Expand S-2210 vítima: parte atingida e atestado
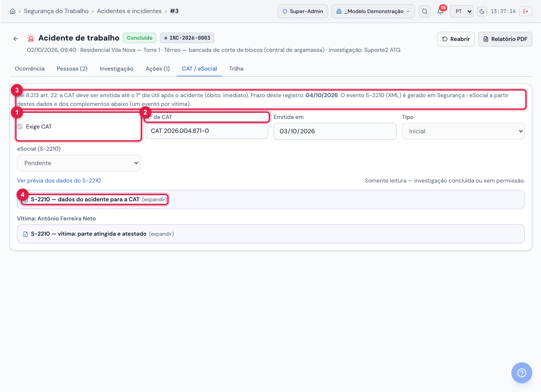 (x=271, y=234)
